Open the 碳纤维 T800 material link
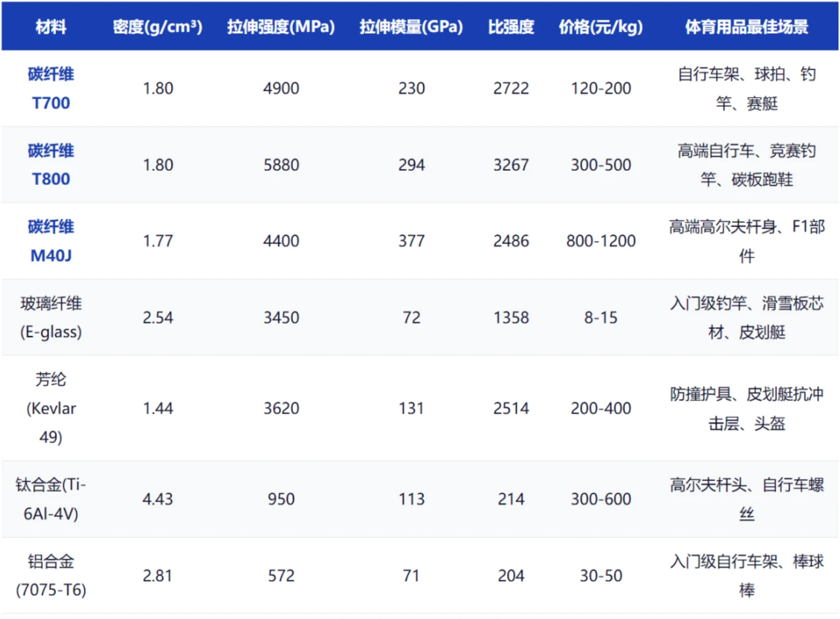 tap(51, 165)
